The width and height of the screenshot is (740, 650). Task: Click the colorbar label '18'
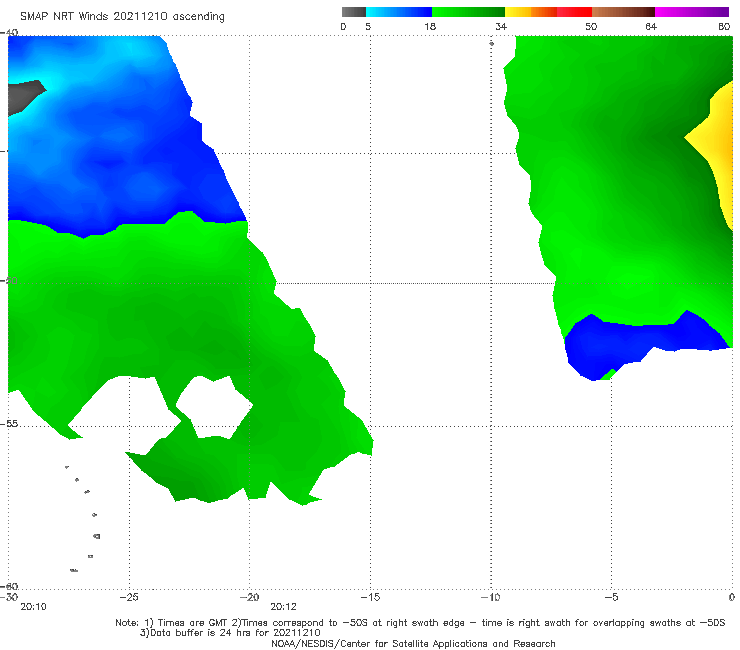430,26
